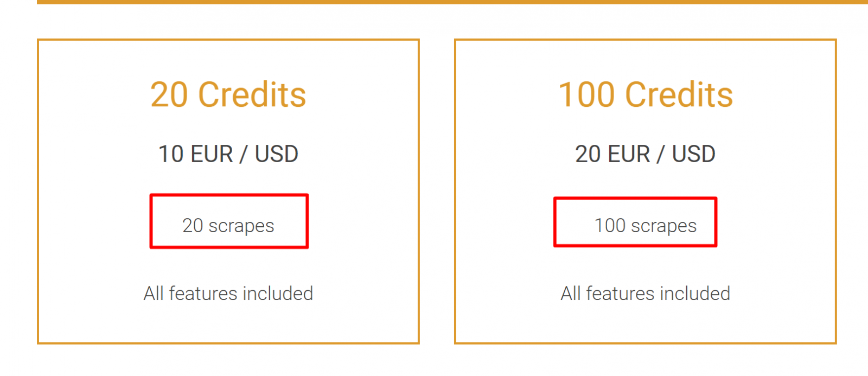Click the number "20" in the 20 Credits title

click(169, 95)
